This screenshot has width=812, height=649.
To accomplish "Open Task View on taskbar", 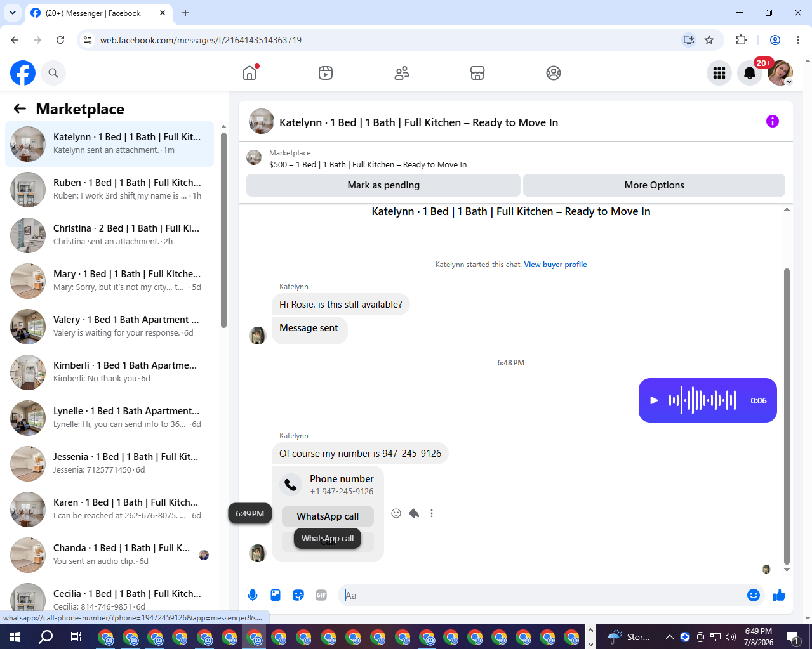I will pyautogui.click(x=76, y=637).
